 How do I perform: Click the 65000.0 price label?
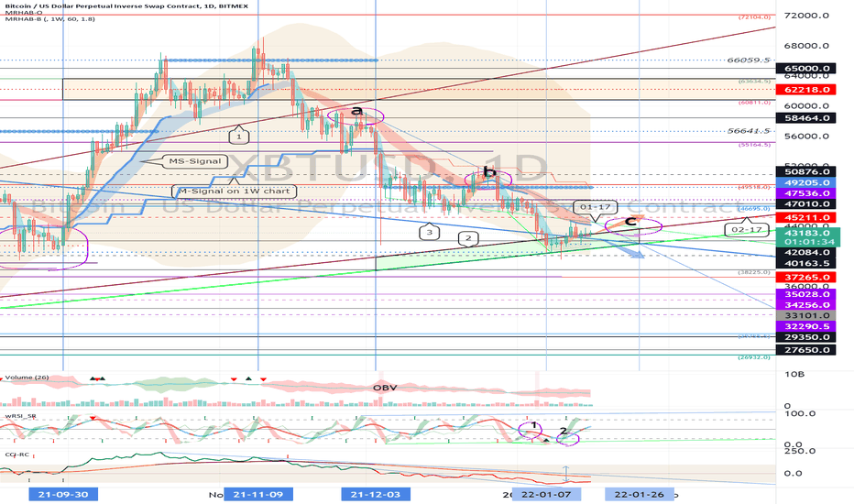807,69
